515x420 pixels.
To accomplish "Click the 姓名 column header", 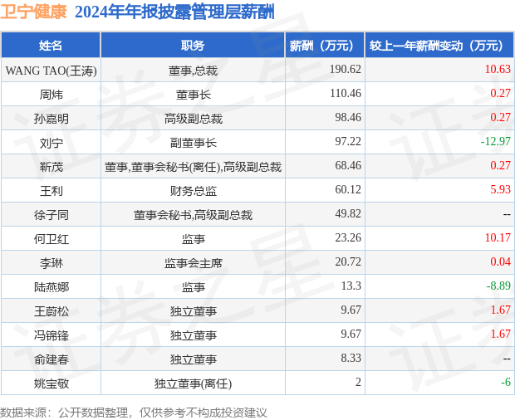I will click(x=51, y=46).
